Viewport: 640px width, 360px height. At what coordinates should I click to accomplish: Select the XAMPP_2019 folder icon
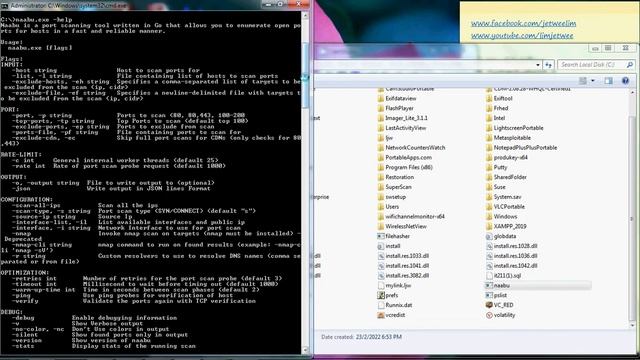(x=489, y=226)
